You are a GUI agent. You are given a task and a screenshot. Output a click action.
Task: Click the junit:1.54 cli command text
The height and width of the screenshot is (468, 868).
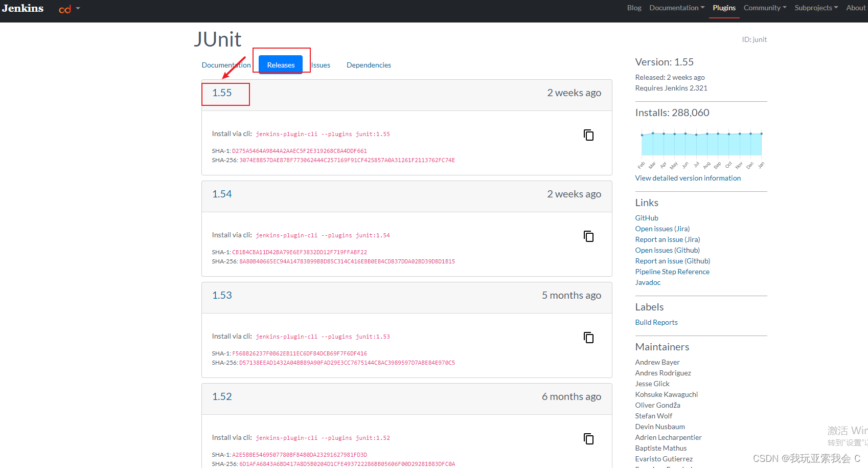coord(323,235)
